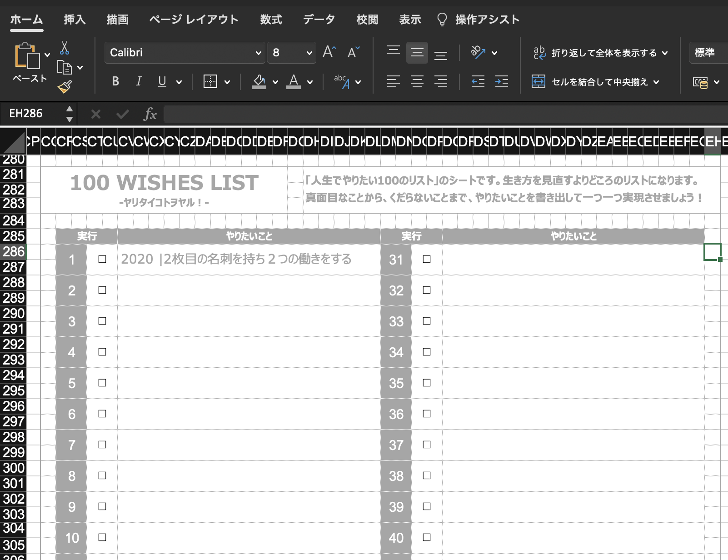The height and width of the screenshot is (560, 728).
Task: Switch to the 挿入 ribbon tab
Action: (75, 20)
